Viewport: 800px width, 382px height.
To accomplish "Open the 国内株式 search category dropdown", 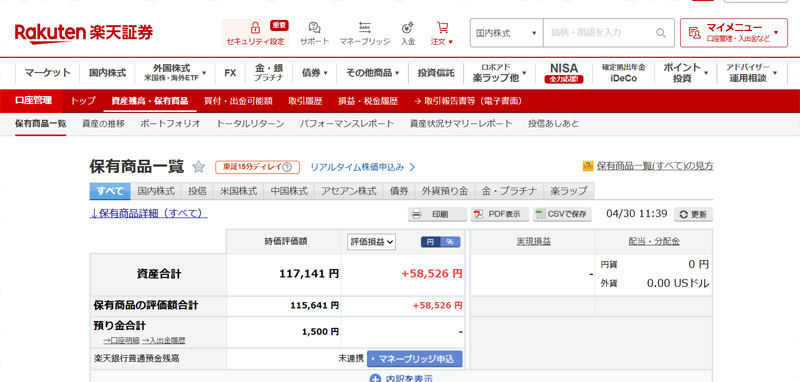I will (x=507, y=33).
